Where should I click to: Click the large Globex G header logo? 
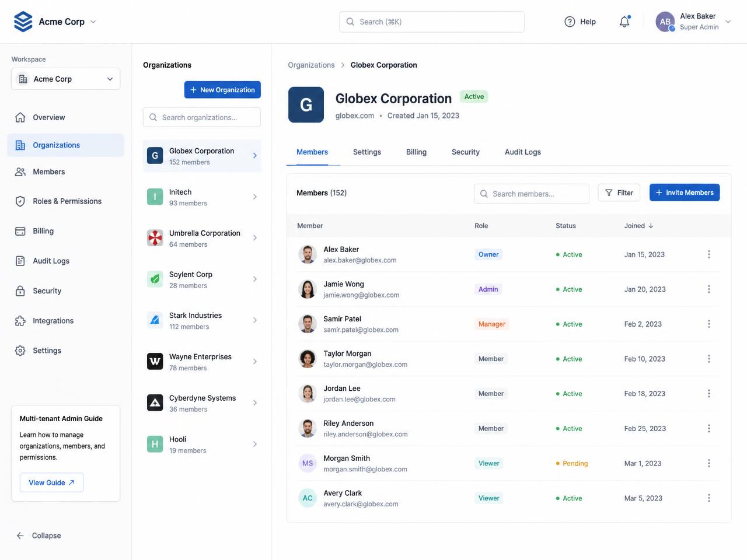click(x=306, y=104)
